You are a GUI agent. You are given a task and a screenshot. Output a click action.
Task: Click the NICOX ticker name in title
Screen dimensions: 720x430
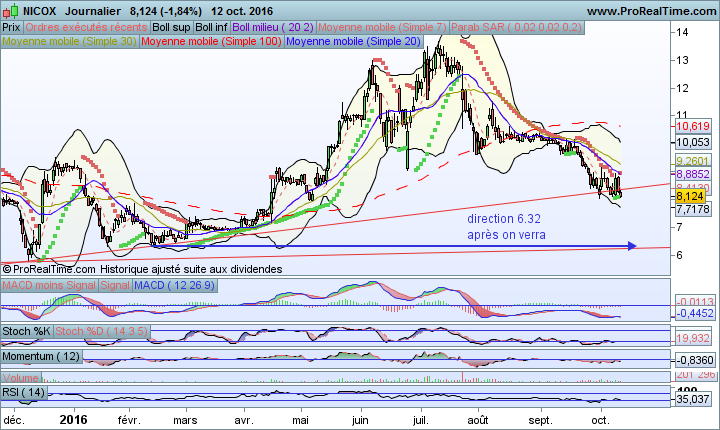pos(39,11)
